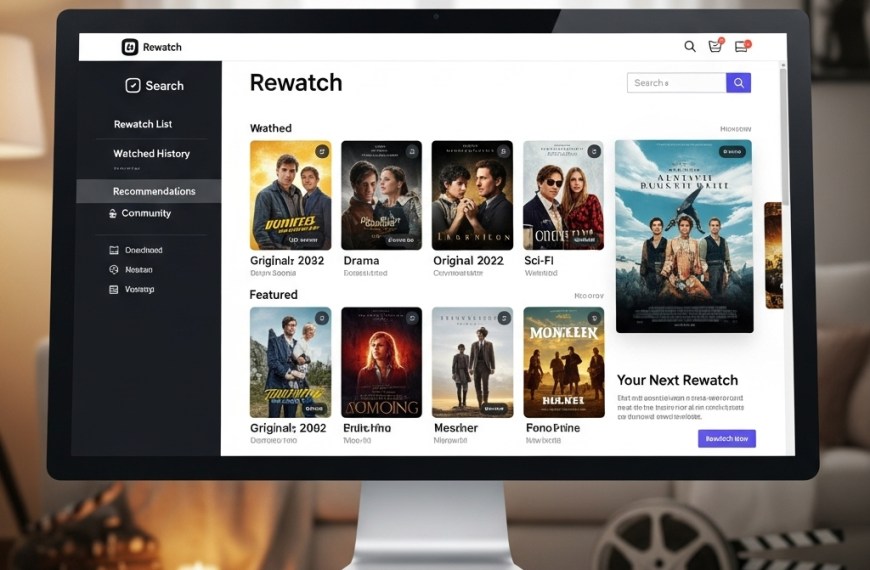Viewport: 870px width, 570px height.
Task: Toggle bookmark on first Watched poster
Action: point(321,152)
